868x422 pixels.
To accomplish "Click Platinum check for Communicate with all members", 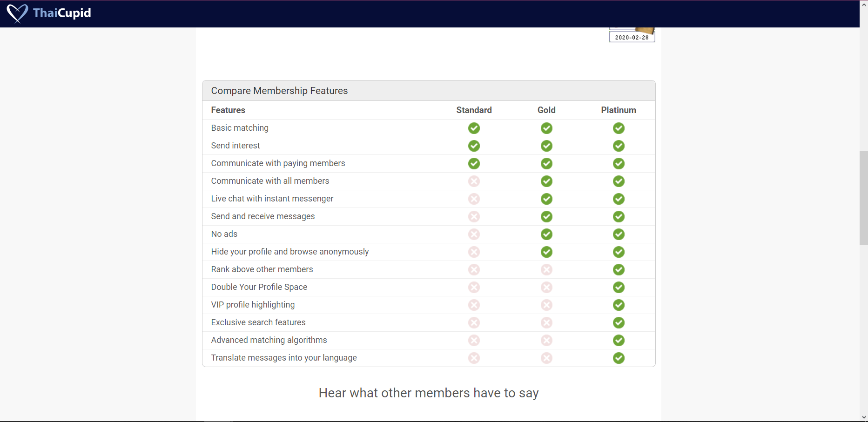I will (619, 181).
